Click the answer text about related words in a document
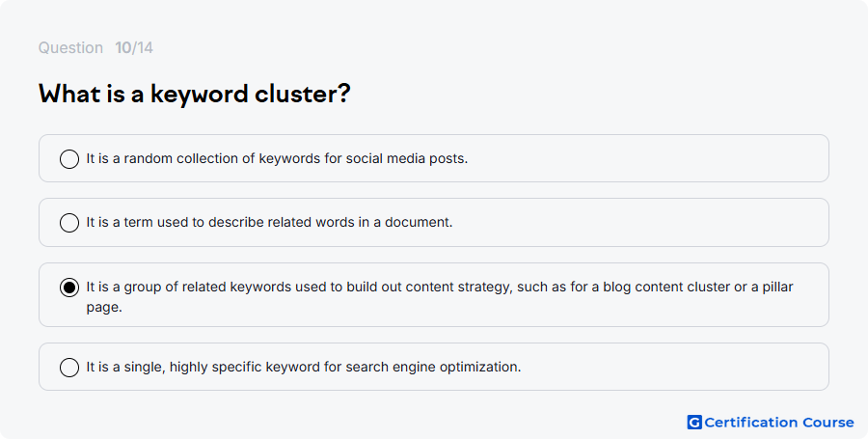868x439 pixels. click(x=269, y=222)
